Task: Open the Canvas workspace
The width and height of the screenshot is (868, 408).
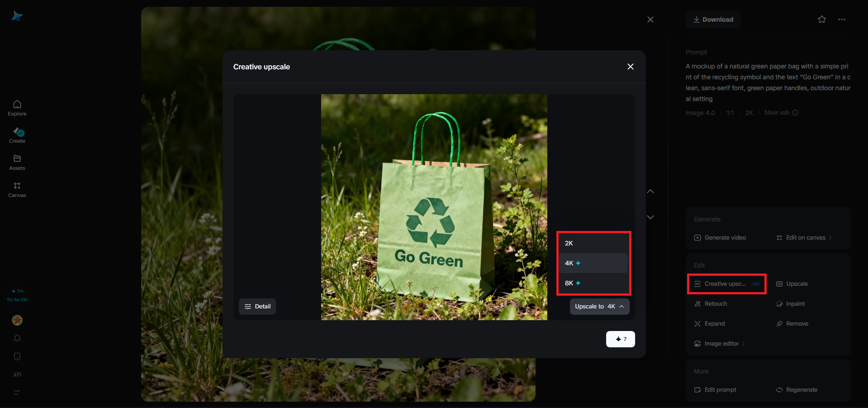Action: coord(17,190)
